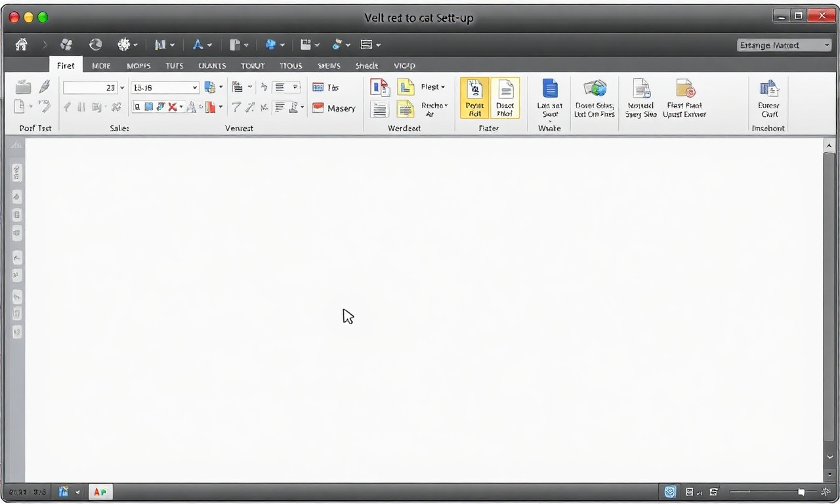Expand the font name combo box showing 13.36
The height and width of the screenshot is (504, 840).
click(195, 87)
